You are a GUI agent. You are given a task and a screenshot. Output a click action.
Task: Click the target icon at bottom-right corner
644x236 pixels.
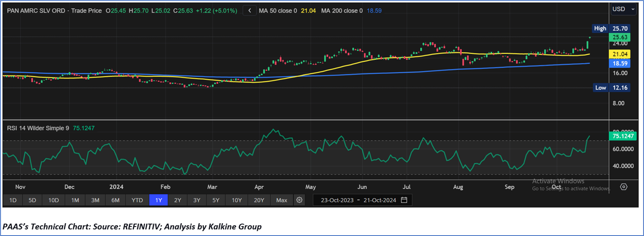coord(624,187)
